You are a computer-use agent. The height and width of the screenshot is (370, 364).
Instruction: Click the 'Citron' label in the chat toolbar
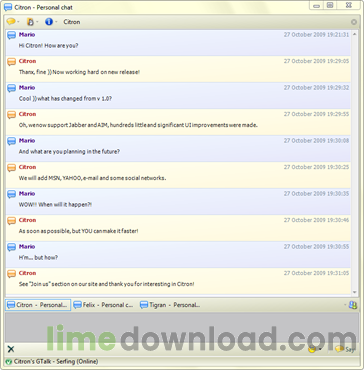click(x=72, y=22)
